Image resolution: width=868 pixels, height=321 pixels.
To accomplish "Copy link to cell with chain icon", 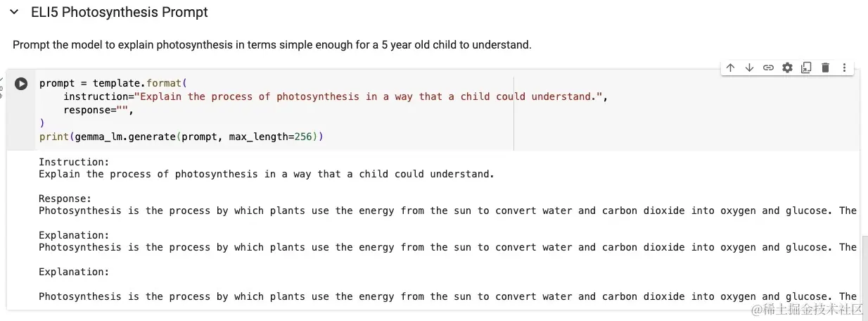I will tap(768, 68).
